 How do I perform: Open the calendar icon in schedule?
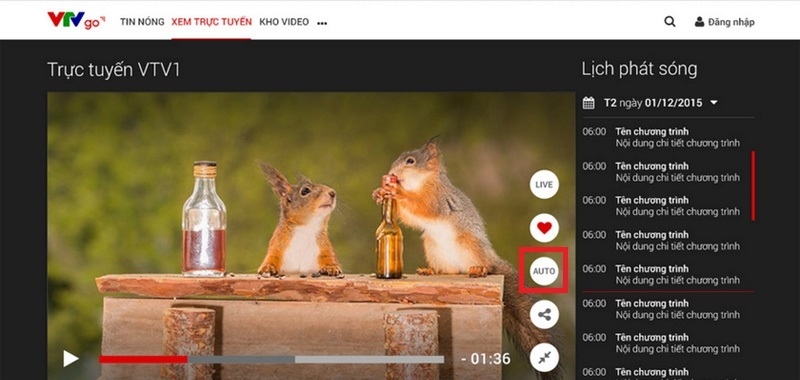coord(588,103)
